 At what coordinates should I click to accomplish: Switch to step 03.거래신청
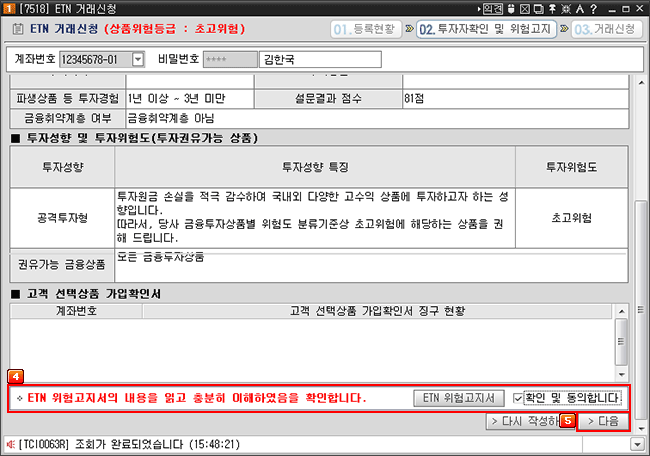606,30
